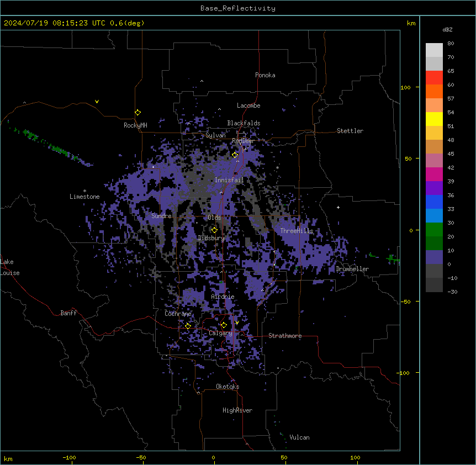Select the slate-purple 0-10 dBZ legend swatch
476x465 pixels.
434,257
